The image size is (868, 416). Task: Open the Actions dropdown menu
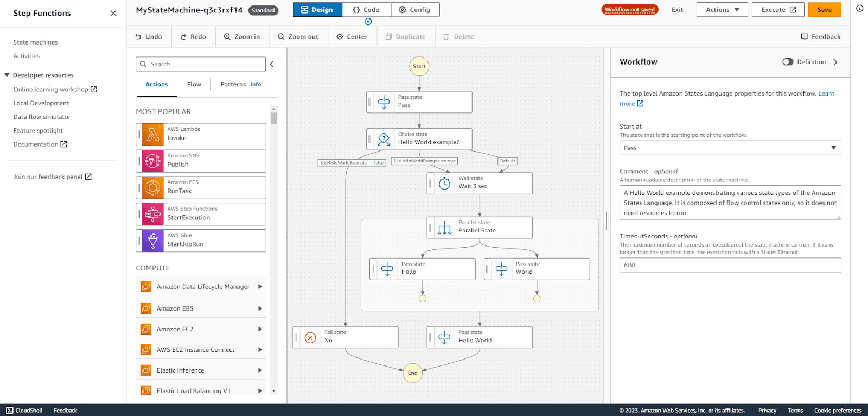pos(722,10)
